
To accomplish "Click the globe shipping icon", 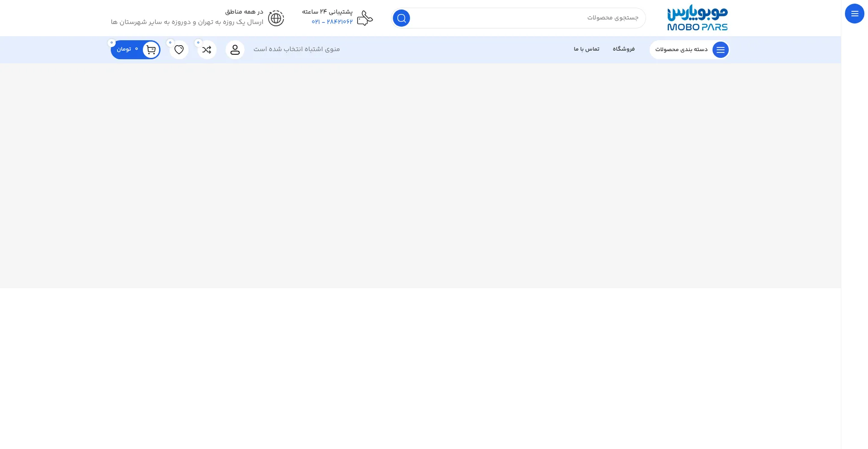I will click(276, 18).
